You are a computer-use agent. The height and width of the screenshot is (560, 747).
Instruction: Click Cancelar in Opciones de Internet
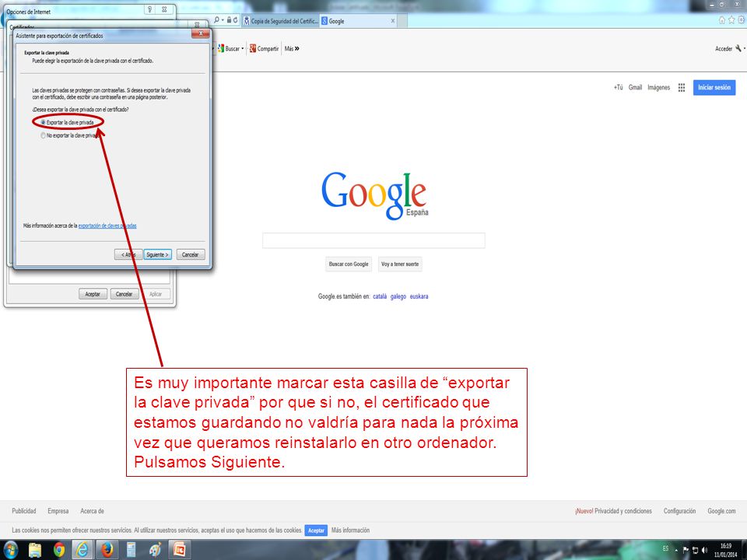pos(124,294)
